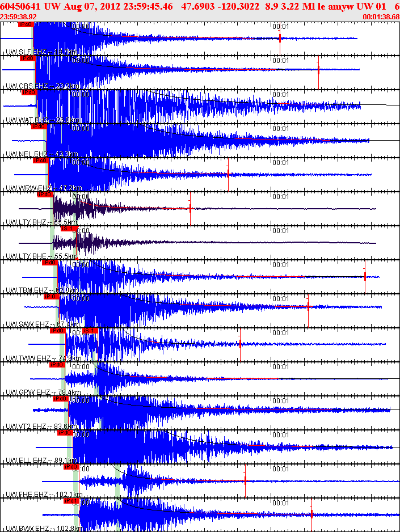This screenshot has height=532, width=400.
Task: Click the S-pick flag on LTY BHE trace
Action: click(69, 229)
